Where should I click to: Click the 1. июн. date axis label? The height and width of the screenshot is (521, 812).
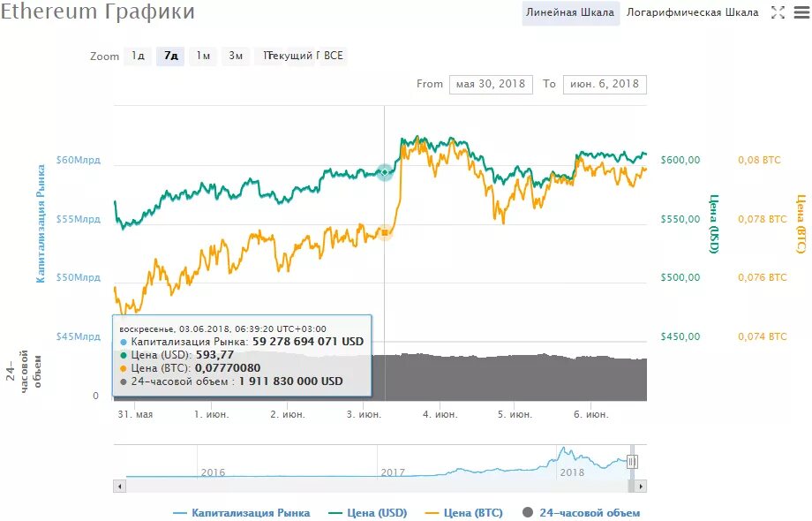(x=211, y=414)
